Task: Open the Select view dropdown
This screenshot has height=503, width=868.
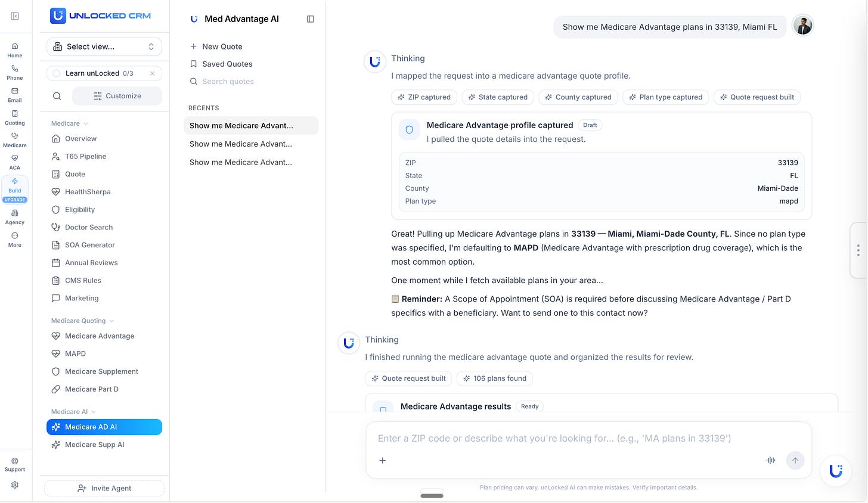Action: [x=104, y=46]
